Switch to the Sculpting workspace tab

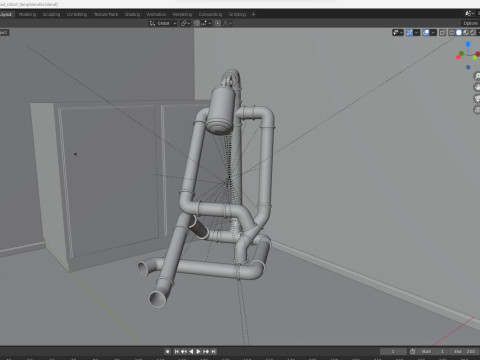tap(51, 14)
